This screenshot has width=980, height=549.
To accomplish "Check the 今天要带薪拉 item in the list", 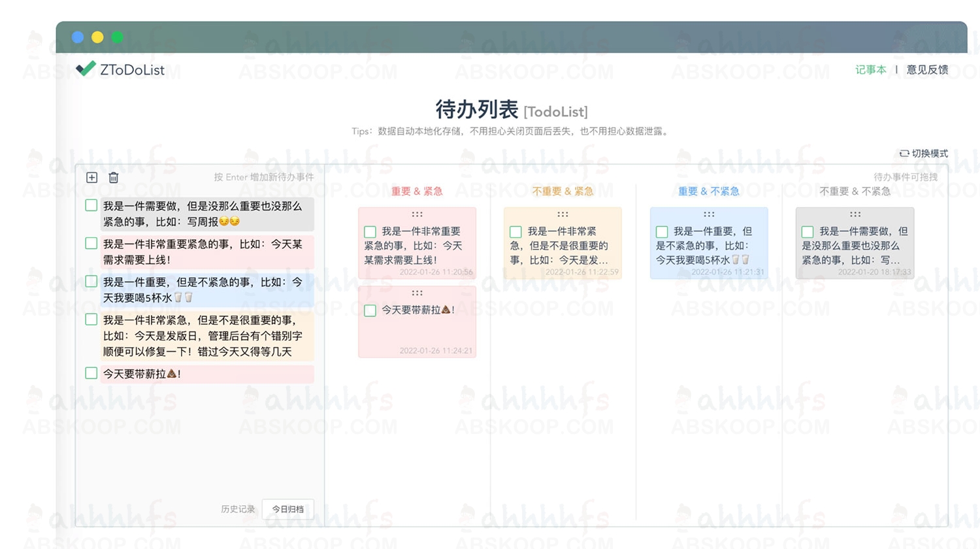I will 91,373.
